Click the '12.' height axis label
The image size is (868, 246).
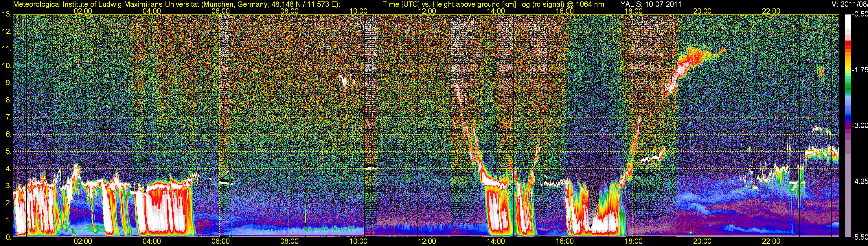pos(7,32)
